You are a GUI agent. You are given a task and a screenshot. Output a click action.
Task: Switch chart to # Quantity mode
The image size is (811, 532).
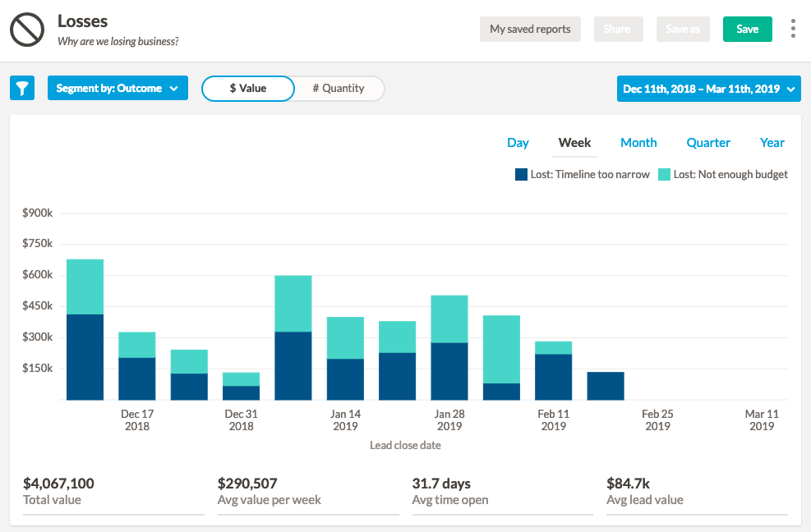[339, 88]
